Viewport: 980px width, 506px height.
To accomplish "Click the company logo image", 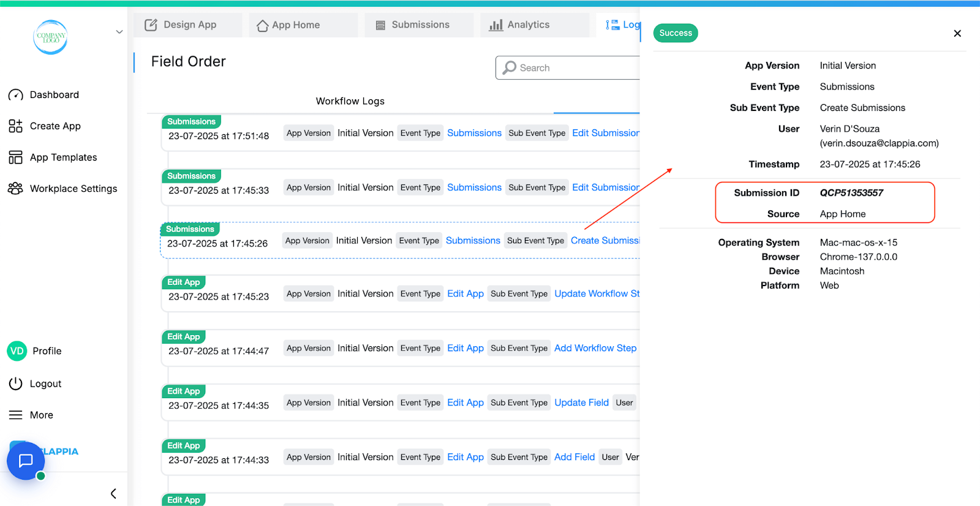I will [x=50, y=37].
